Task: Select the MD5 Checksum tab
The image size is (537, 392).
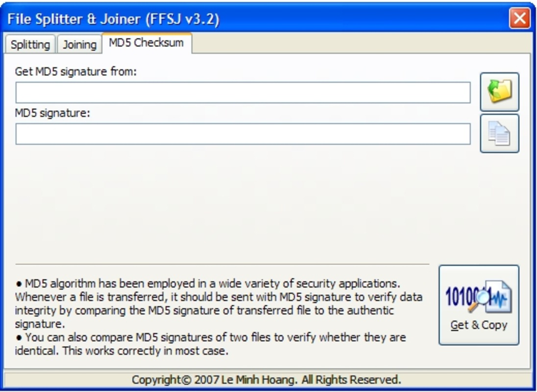Action: coord(146,43)
